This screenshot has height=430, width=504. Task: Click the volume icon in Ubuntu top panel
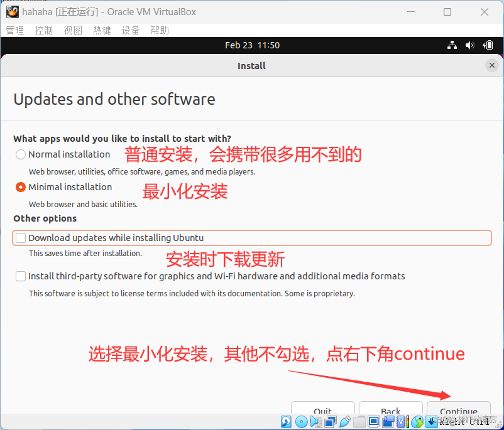click(469, 45)
